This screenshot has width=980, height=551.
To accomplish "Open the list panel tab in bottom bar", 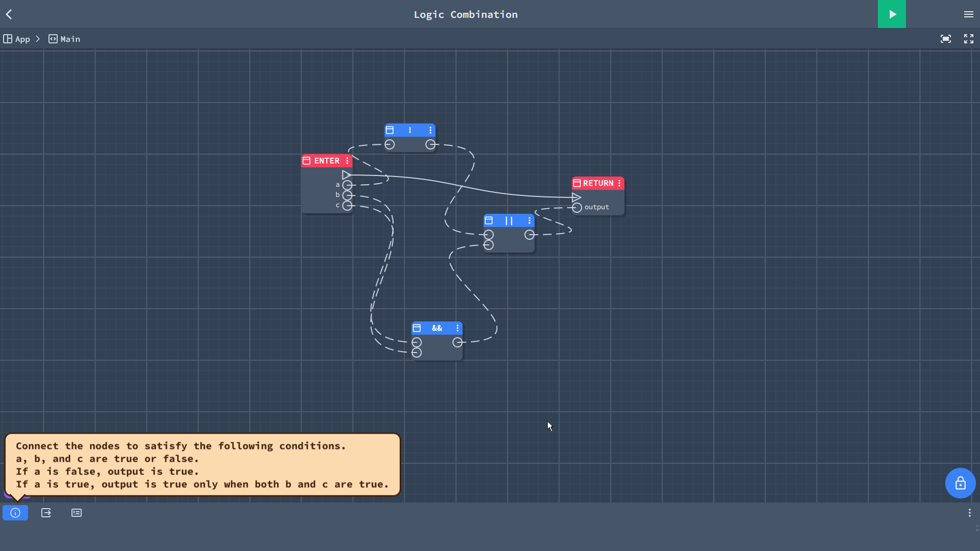I will coord(77,513).
